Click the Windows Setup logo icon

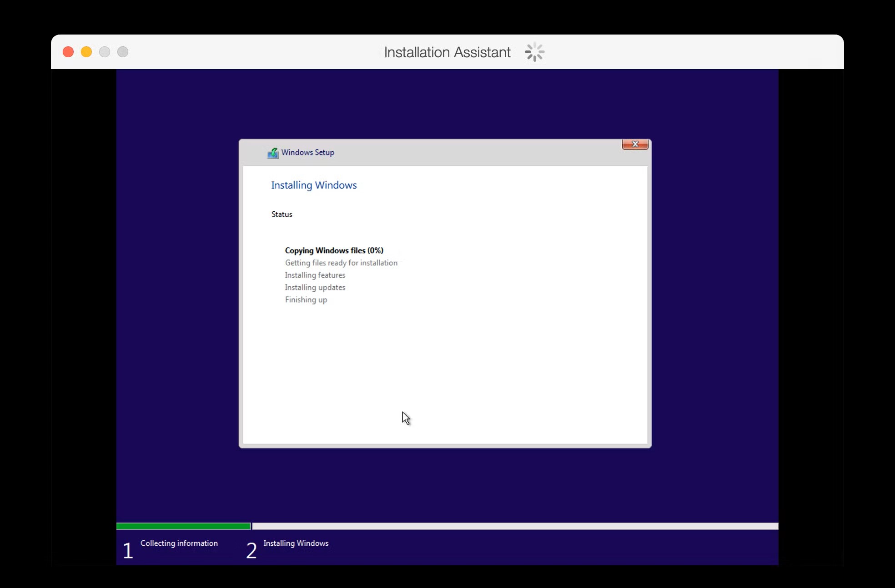coord(273,153)
